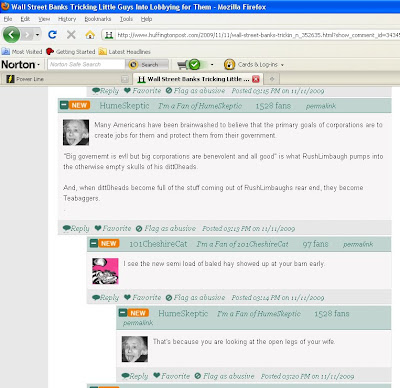Collapse the first HumeSkeptic comment with minus icon
Image resolution: width=400 pixels, height=388 pixels.
pos(64,105)
